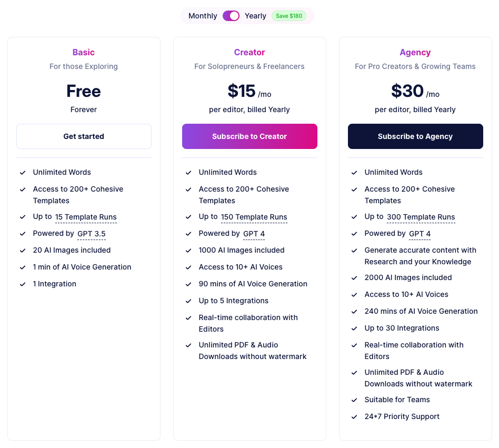Click the 150 Template Runs link
The height and width of the screenshot is (448, 499).
click(x=254, y=217)
